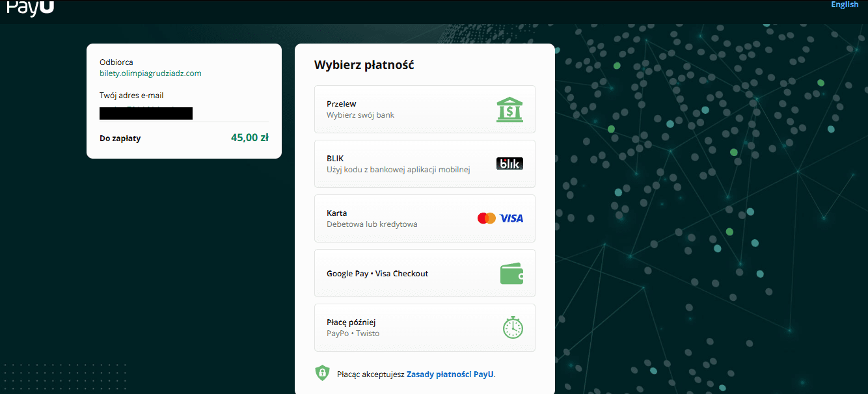
Task: Switch language to English
Action: [x=845, y=5]
